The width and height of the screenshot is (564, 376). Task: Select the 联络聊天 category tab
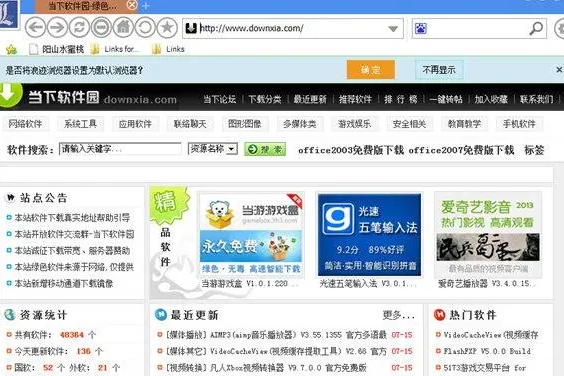pos(190,124)
